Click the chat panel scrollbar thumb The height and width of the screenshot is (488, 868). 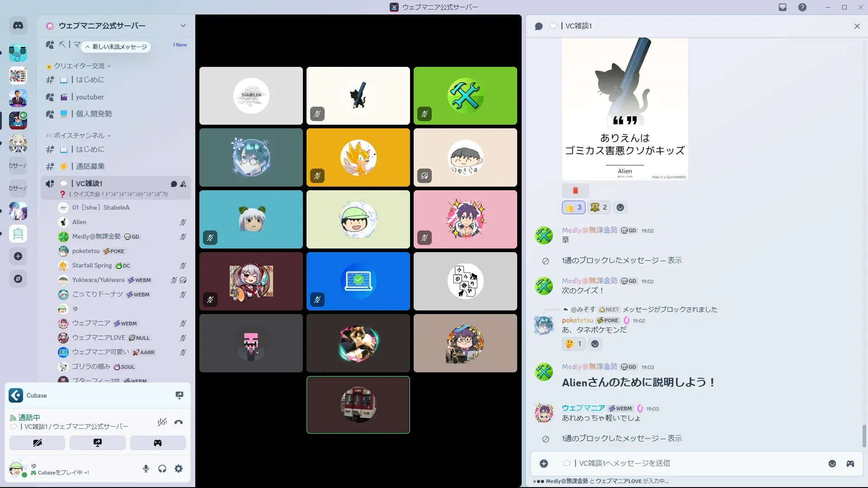(864, 436)
